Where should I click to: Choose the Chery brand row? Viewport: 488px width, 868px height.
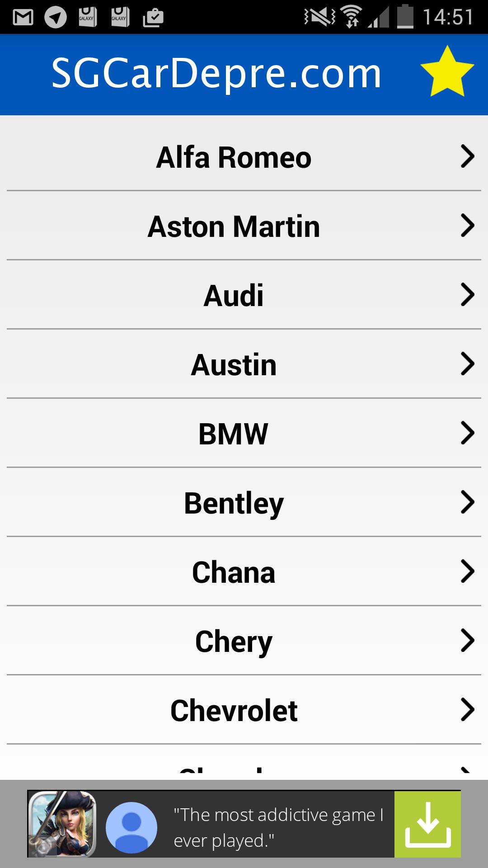point(234,641)
